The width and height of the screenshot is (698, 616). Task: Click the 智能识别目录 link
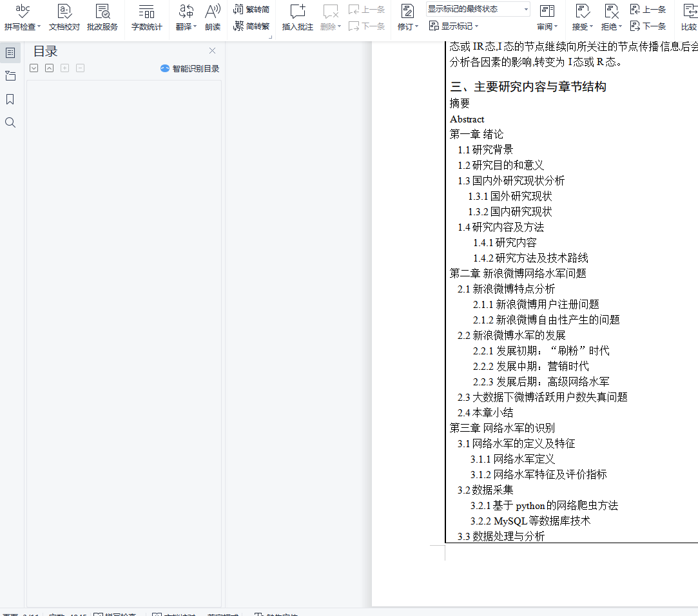pyautogui.click(x=190, y=68)
